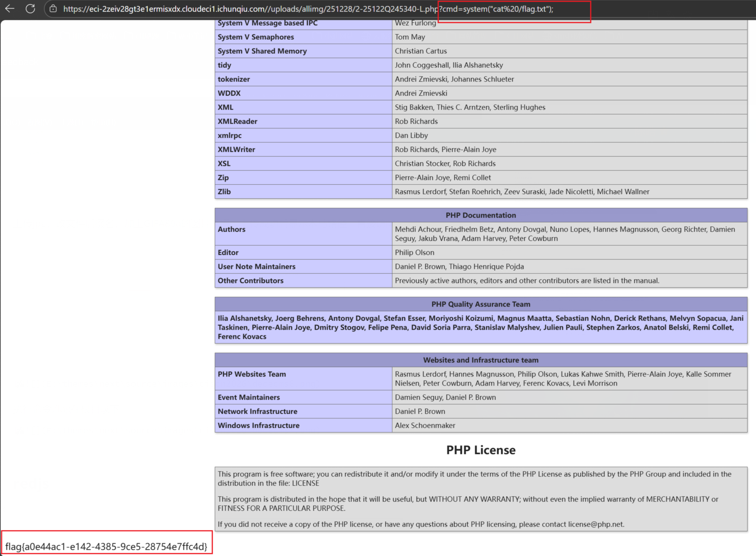Open site info via the lock icon
756x556 pixels.
53,9
